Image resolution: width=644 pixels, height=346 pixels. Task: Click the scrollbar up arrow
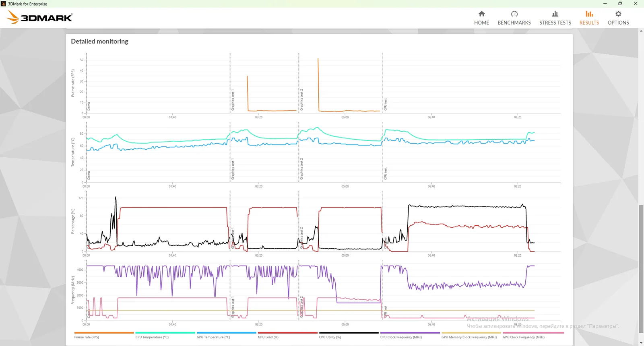(641, 31)
